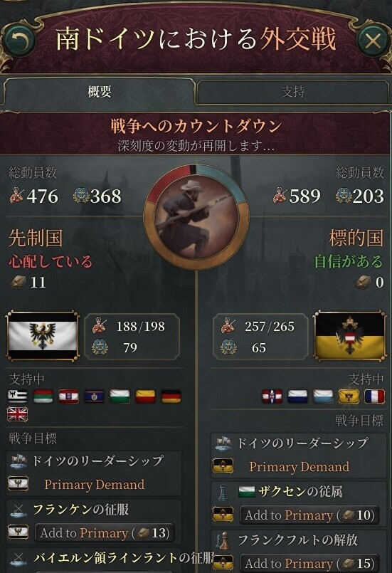This screenshot has height=573, width=392.
Task: Click the chess pawn icon of フランクフルトの解放
Action: [223, 540]
